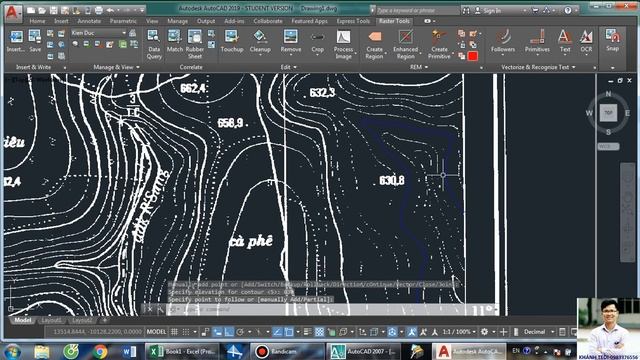Open Sign In account dropdown arrow
The width and height of the screenshot is (640, 360).
[524, 11]
